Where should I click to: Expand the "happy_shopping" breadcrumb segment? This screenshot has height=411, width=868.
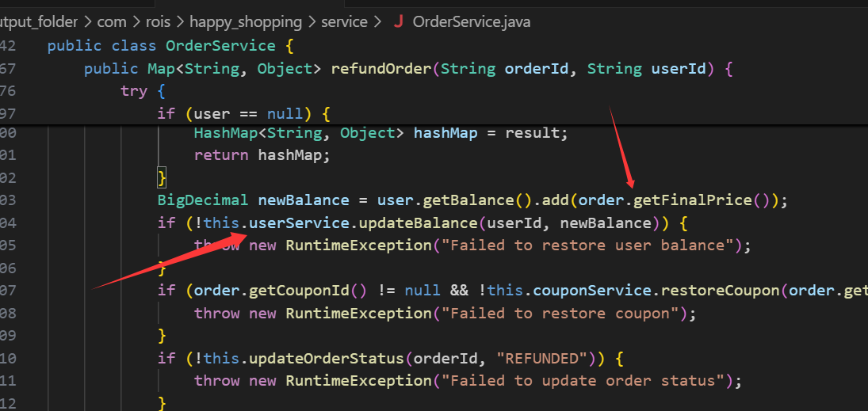[247, 21]
